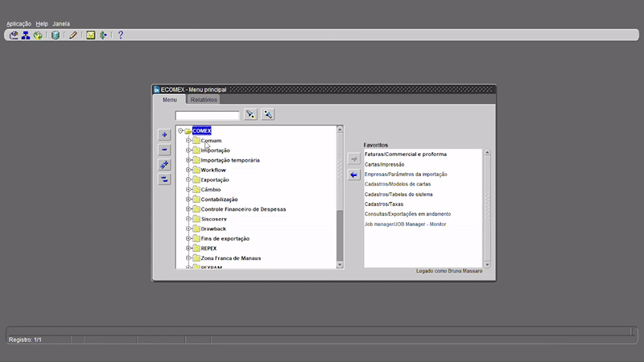Select the Drawback tree item
Viewport: 644px width, 362px height.
click(213, 228)
